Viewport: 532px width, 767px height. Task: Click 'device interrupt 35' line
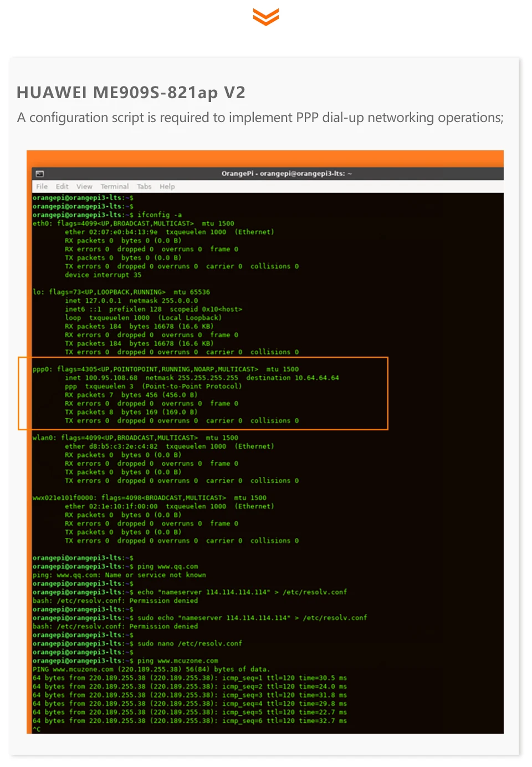pyautogui.click(x=103, y=275)
